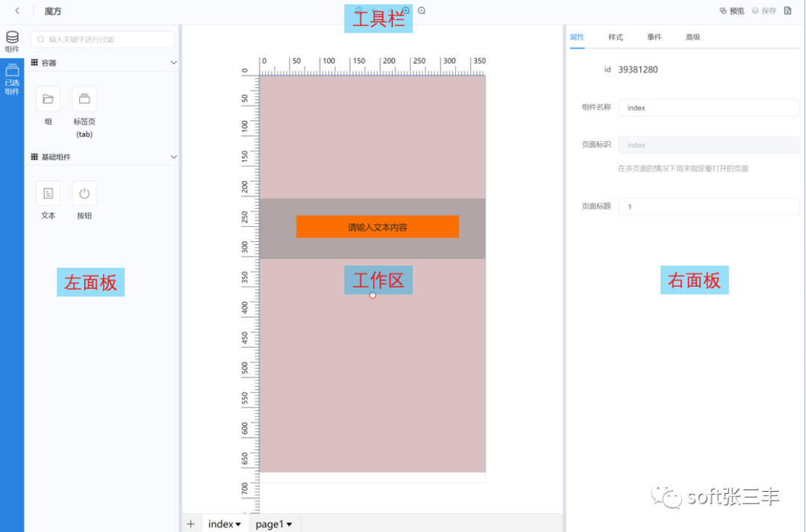Pick the 按钮 button component
Viewport: 806px width, 532px height.
[x=84, y=194]
